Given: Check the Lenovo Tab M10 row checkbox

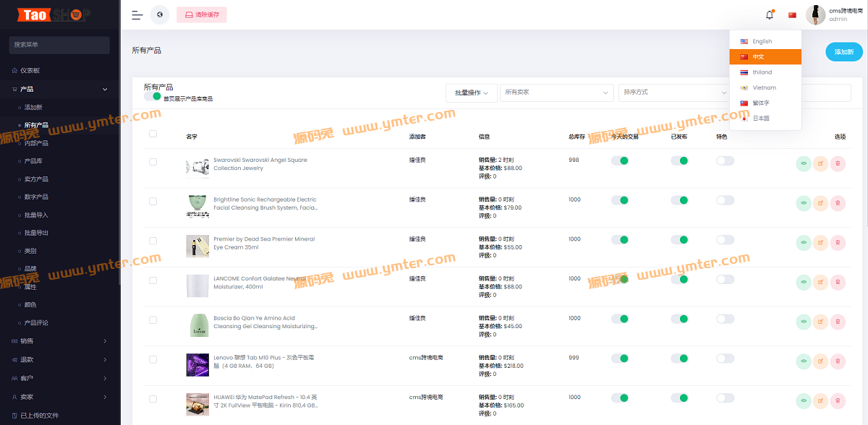Looking at the screenshot, I should coord(153,359).
